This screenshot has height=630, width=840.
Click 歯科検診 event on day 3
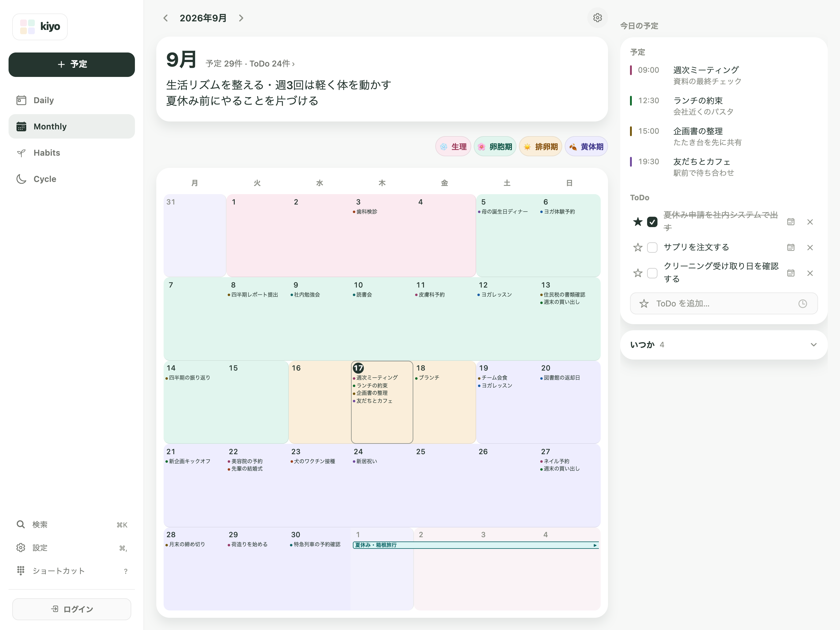click(x=365, y=212)
